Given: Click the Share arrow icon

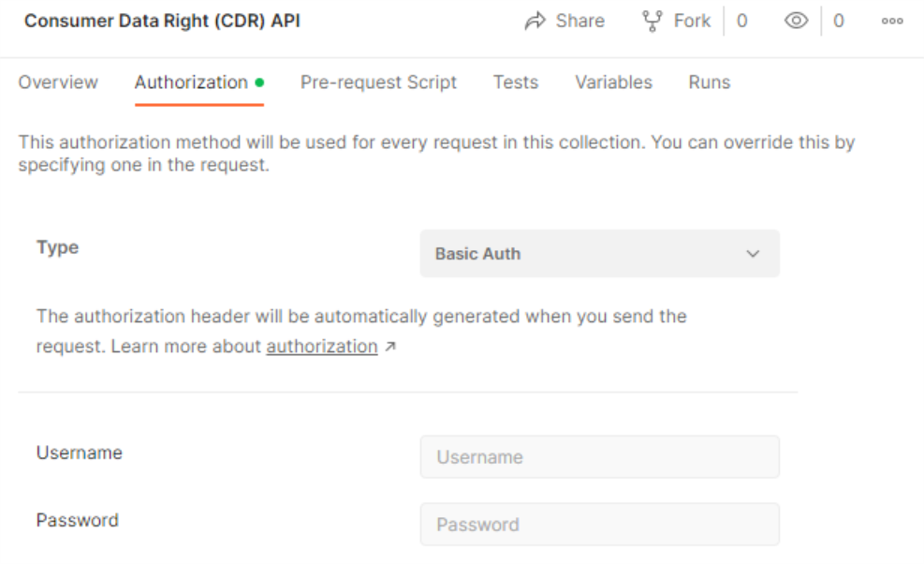Looking at the screenshot, I should tap(535, 22).
